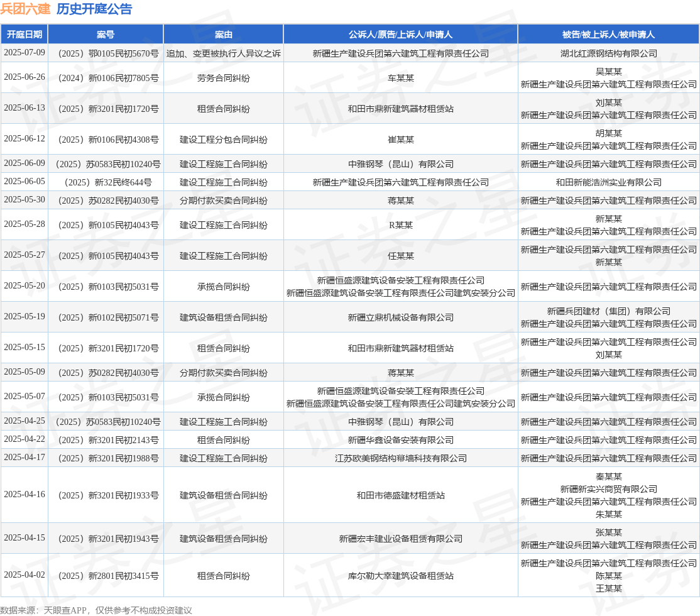
Task: Select the date cell 2025-05-27
Action: (25, 255)
